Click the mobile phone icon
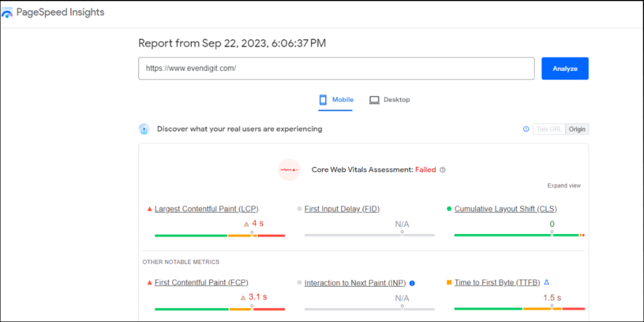644x322 pixels. (x=323, y=100)
